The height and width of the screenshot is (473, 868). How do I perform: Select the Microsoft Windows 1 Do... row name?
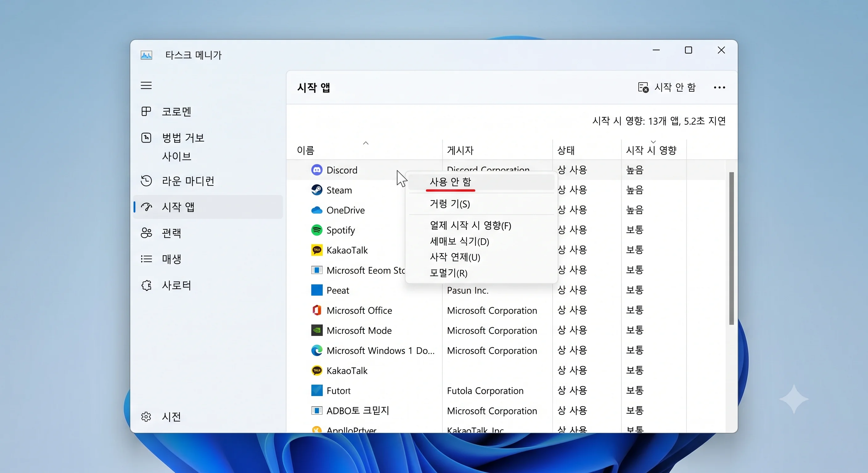point(380,350)
